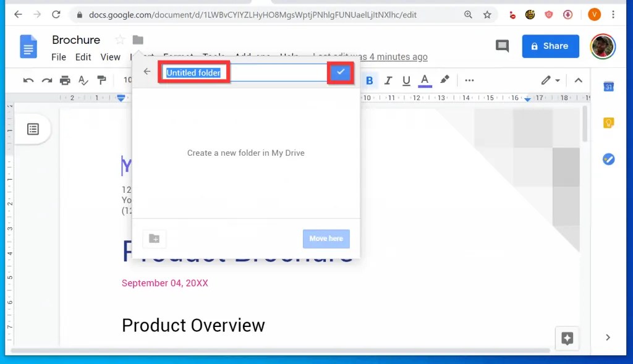633x364 pixels.
Task: Toggle bold formatting
Action: pos(369,80)
